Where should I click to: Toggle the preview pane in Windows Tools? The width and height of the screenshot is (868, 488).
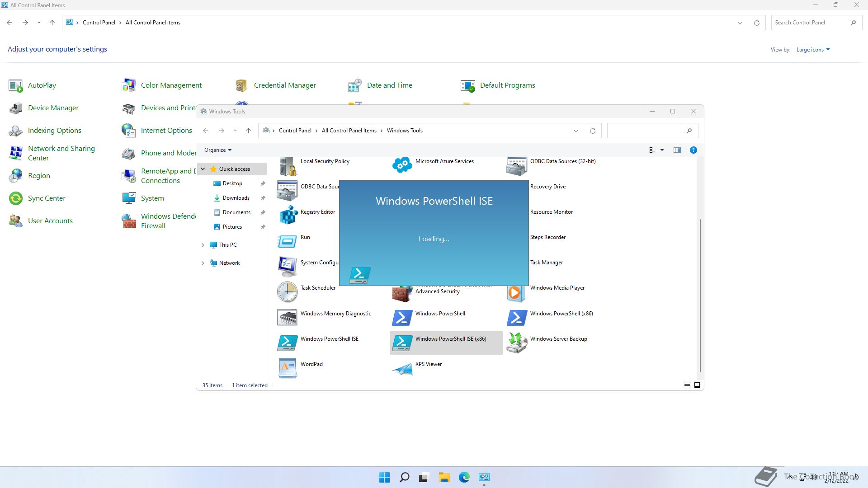[x=677, y=150]
